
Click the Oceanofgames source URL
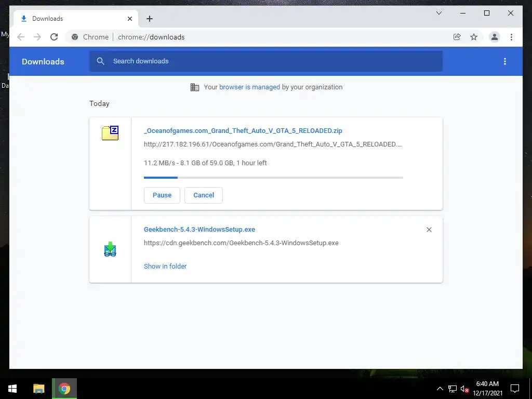273,144
